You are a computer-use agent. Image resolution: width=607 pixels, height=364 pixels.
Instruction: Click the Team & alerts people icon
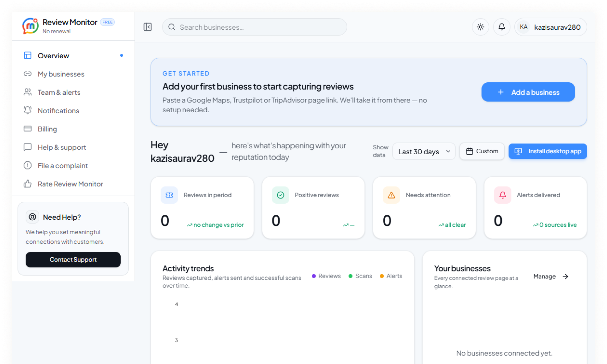27,92
